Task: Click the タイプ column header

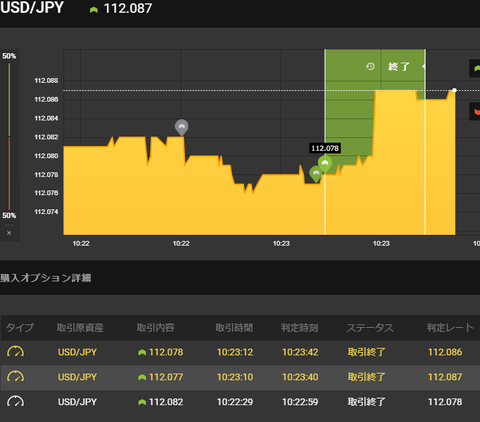Action: coord(20,328)
